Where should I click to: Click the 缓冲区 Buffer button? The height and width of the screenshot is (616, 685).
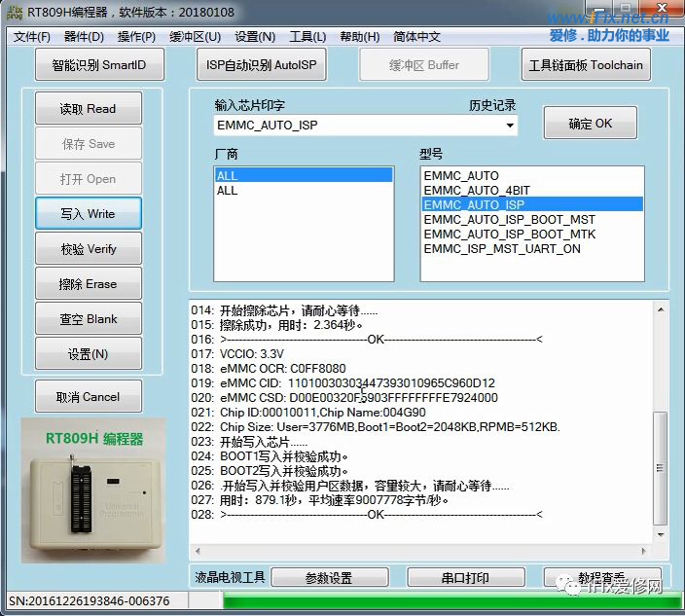(x=424, y=64)
